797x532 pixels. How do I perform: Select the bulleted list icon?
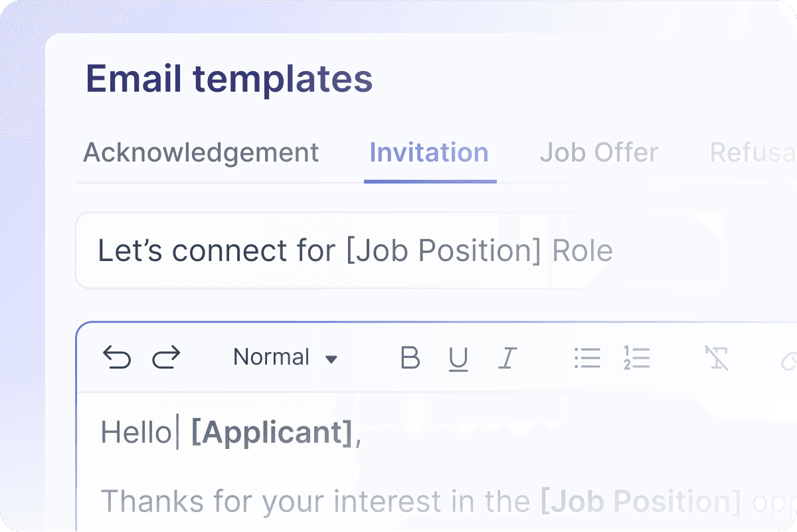[x=587, y=358]
